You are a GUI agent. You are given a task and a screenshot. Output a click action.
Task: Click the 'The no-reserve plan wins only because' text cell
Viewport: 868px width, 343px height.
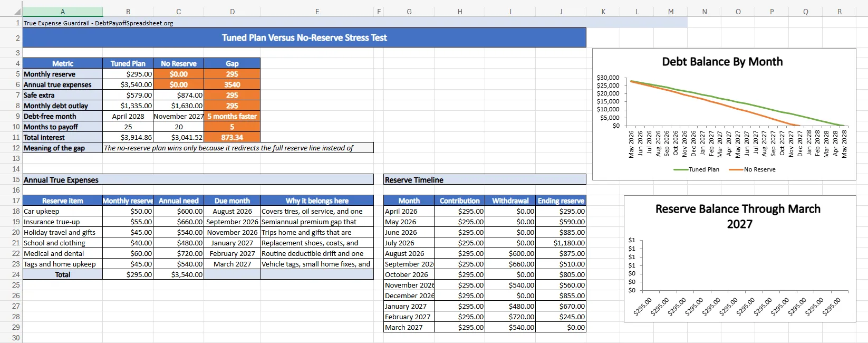(238, 148)
